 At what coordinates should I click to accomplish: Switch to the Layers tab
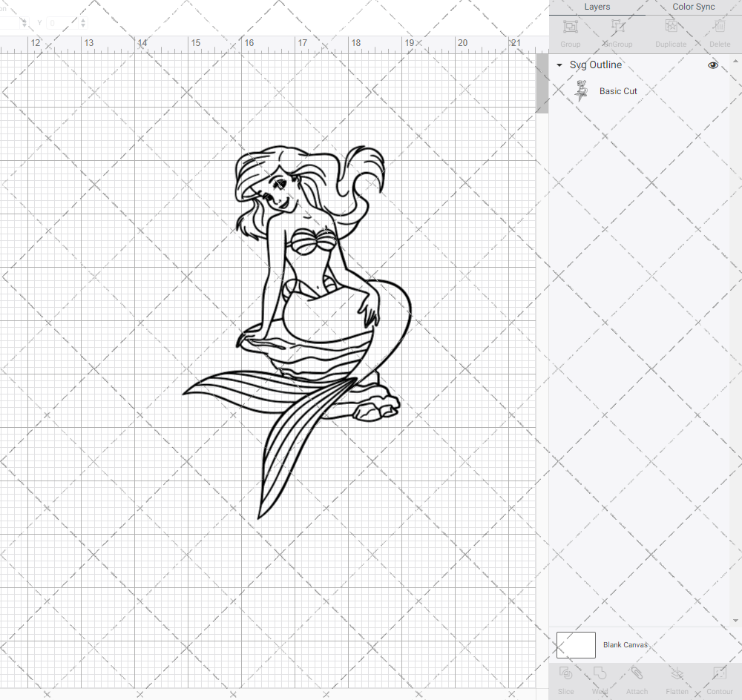tap(597, 7)
